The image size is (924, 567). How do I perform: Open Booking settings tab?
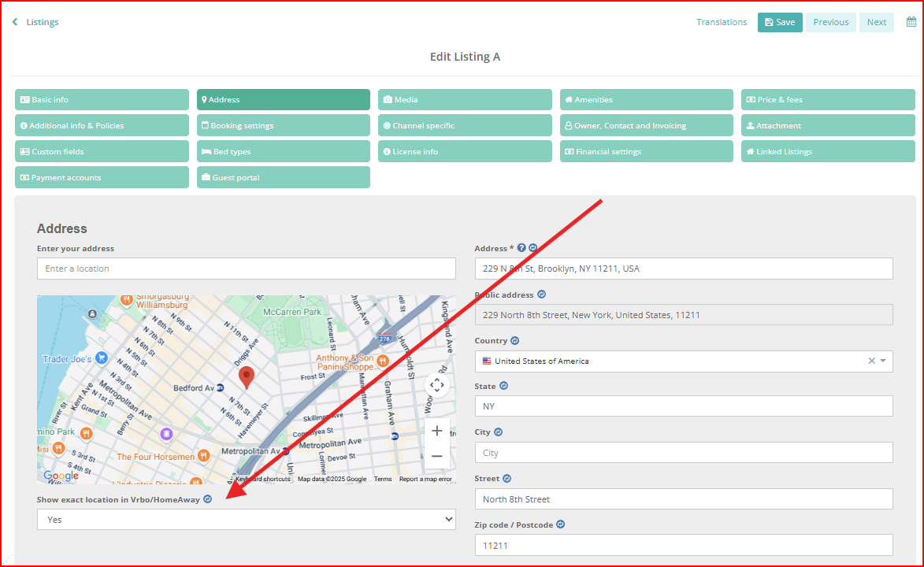[x=284, y=125]
